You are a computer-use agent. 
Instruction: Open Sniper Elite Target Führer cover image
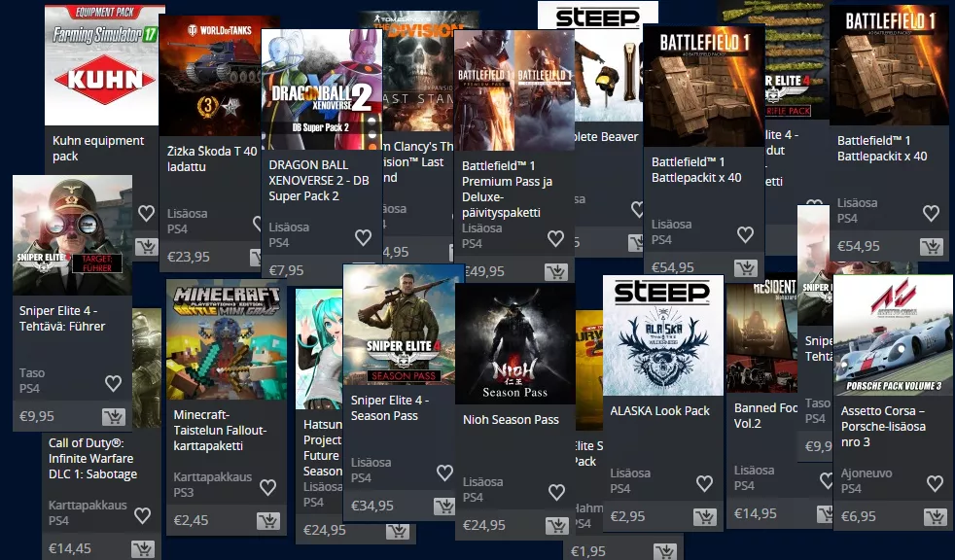pos(72,235)
